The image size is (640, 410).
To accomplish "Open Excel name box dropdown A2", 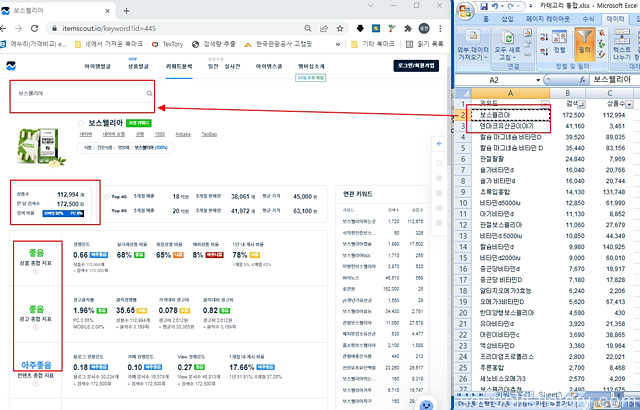I will point(538,80).
